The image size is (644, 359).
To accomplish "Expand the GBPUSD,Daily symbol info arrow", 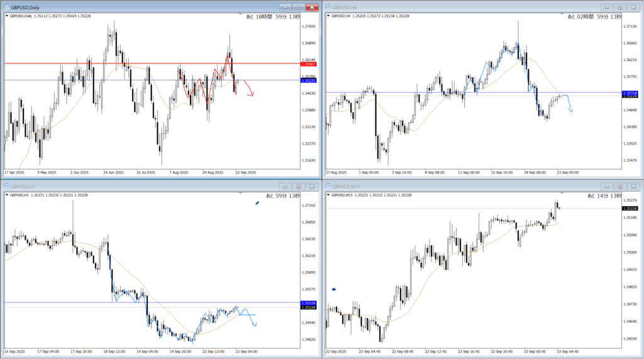I will click(x=7, y=16).
